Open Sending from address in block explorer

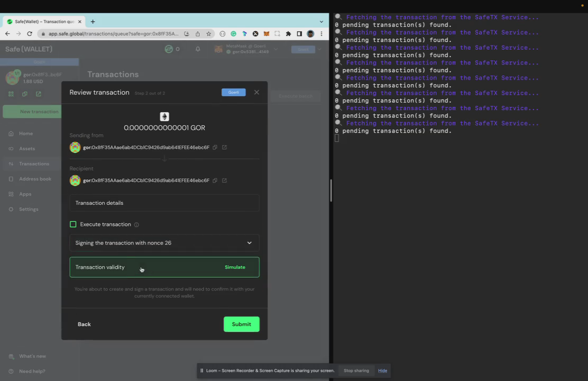pos(224,148)
